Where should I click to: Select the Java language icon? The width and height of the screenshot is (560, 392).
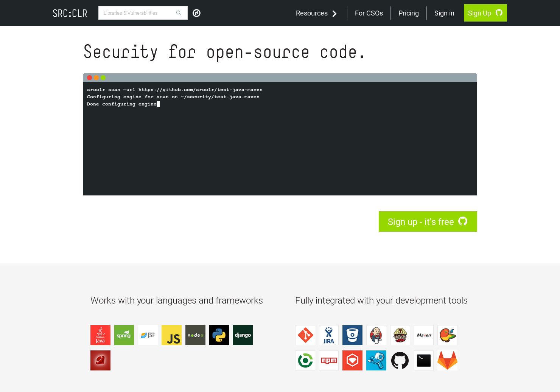100,335
